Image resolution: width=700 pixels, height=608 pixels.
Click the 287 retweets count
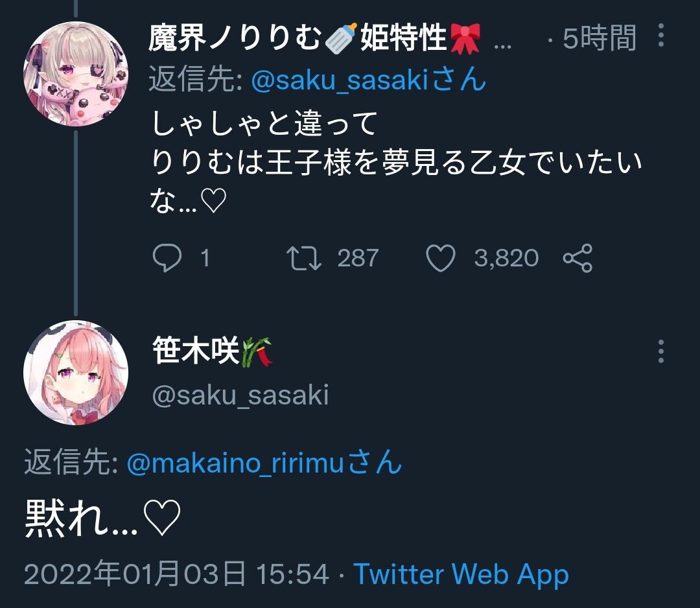358,259
